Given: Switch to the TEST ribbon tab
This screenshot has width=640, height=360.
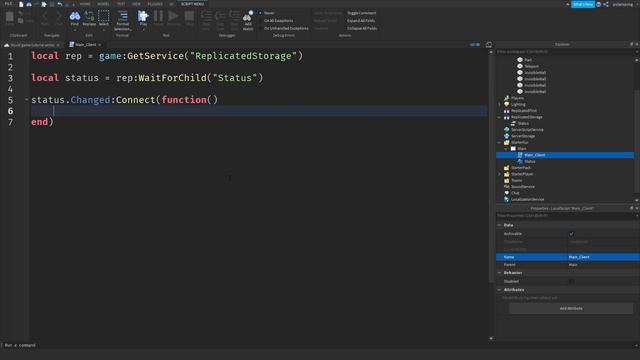Looking at the screenshot, I should coord(121,4).
